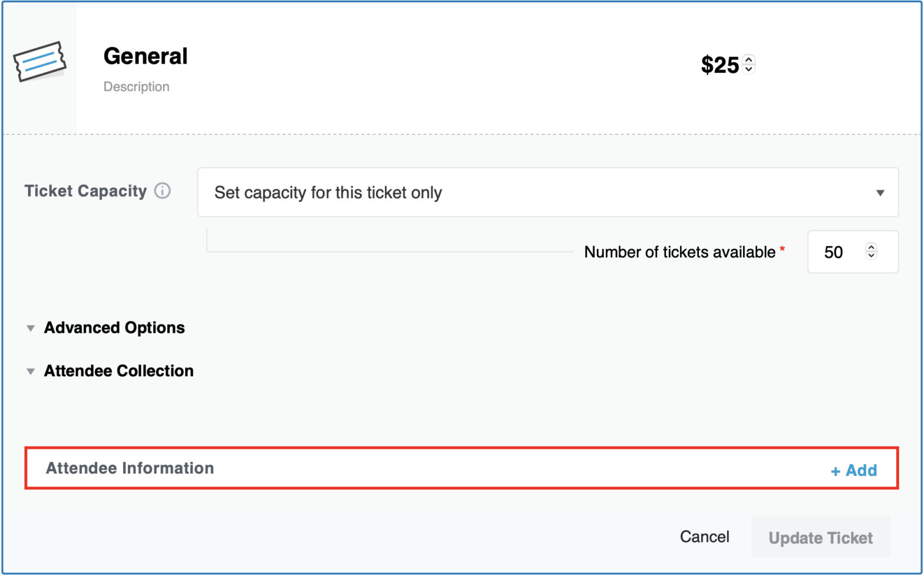Click + Add next to Attendee Information

pos(853,470)
